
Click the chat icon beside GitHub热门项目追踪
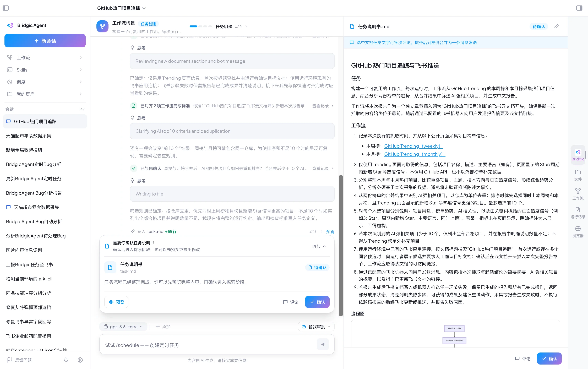(9, 121)
